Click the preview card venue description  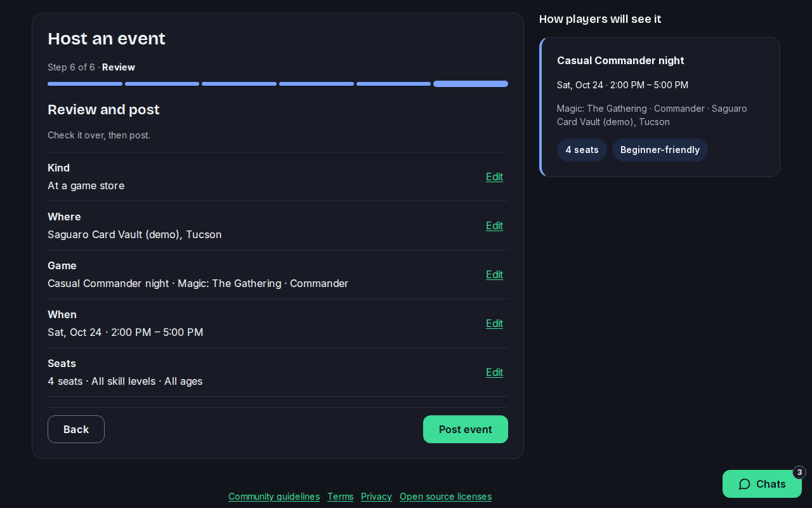click(652, 115)
